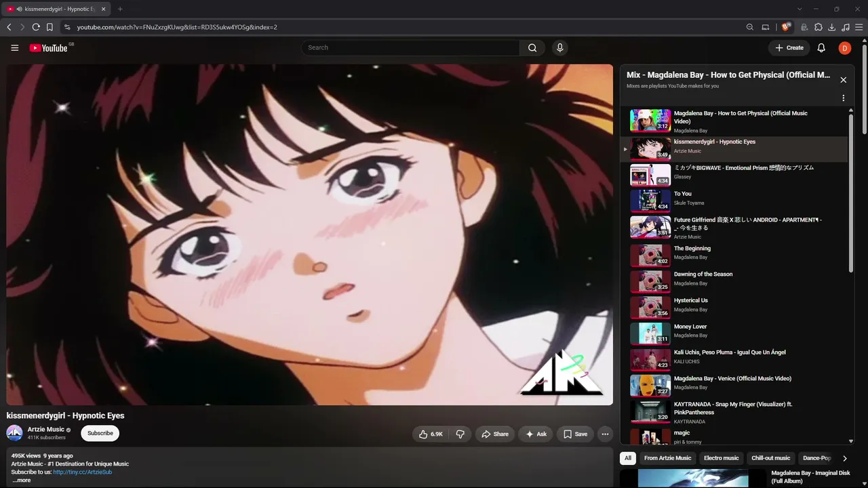Filter by Dance-Pop chip
Viewport: 868px width, 488px height.
coord(816,458)
